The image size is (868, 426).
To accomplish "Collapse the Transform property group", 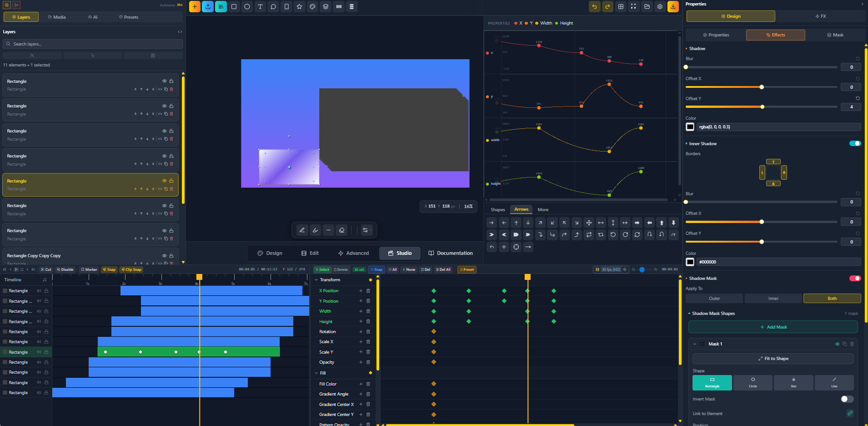I will [x=316, y=280].
